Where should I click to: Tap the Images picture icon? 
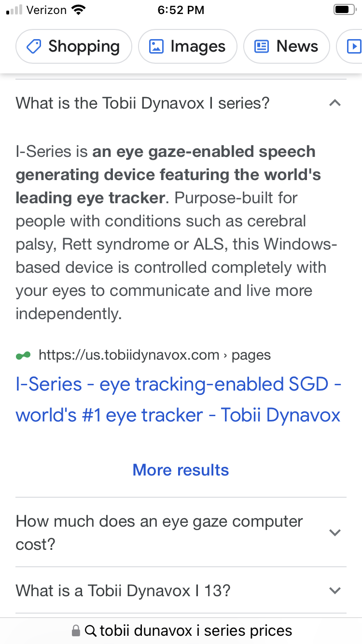[156, 47]
